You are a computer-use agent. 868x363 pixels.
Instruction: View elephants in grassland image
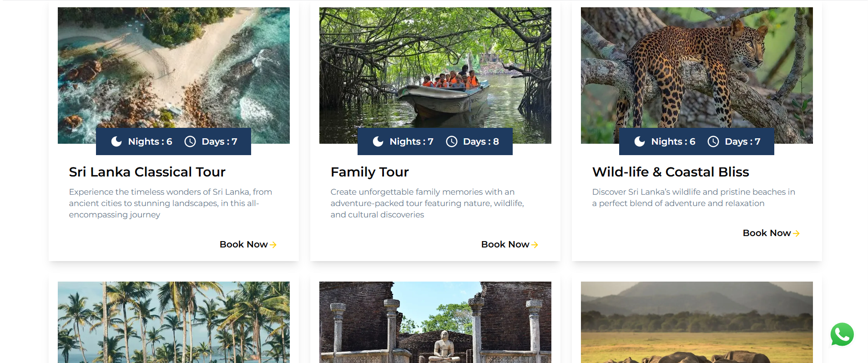(696, 322)
